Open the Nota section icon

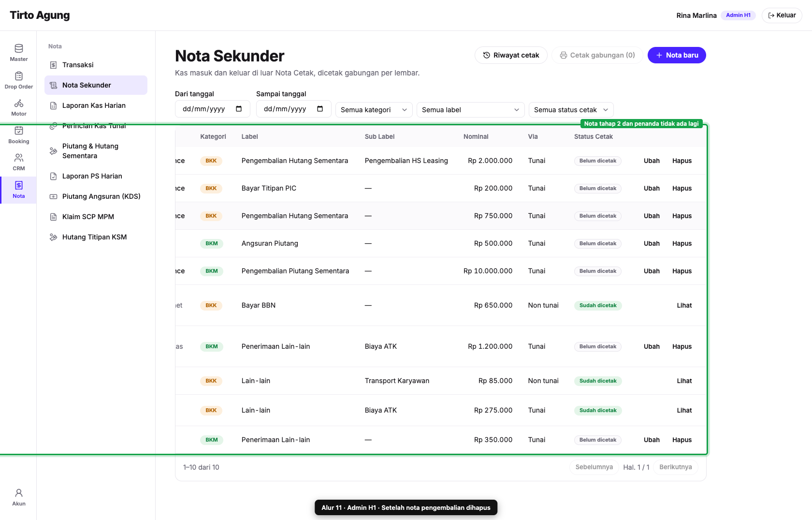(19, 185)
